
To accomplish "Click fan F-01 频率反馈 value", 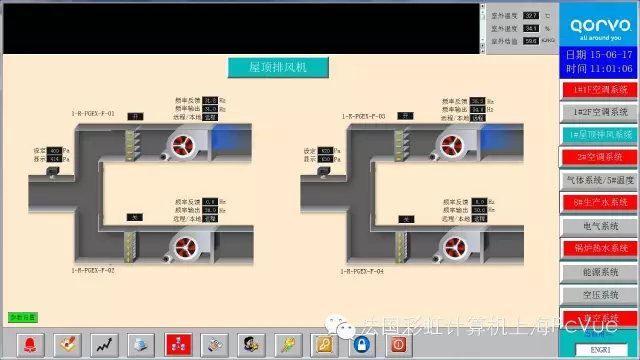I will click(210, 100).
